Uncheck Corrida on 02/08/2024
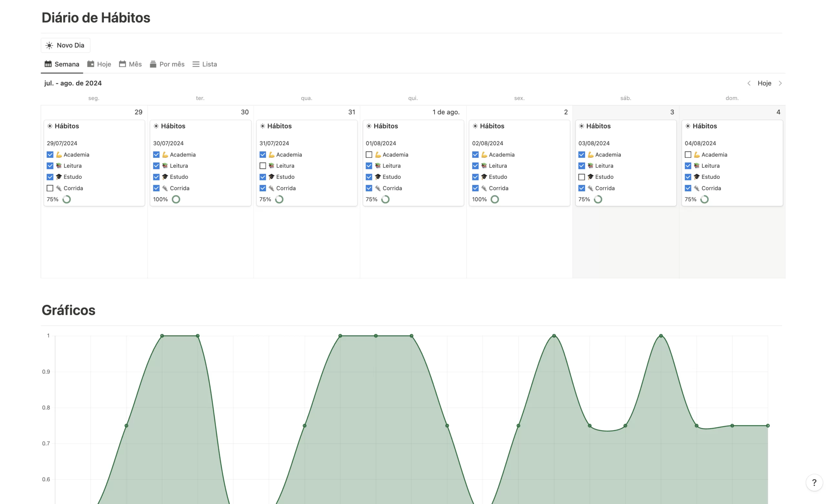826x504 pixels. coord(475,188)
